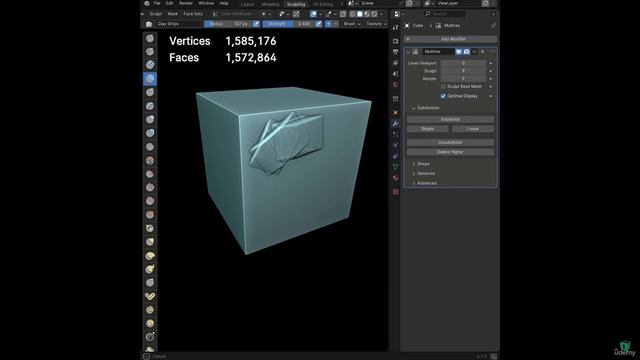
Task: Select the Fill brush
Action: tap(150, 187)
